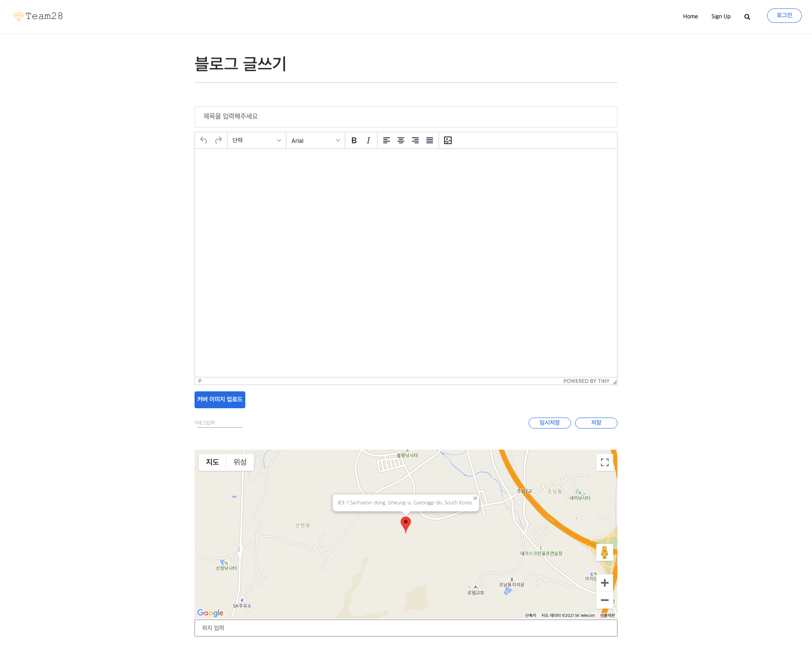
Task: Enter fullscreen map view
Action: point(604,462)
